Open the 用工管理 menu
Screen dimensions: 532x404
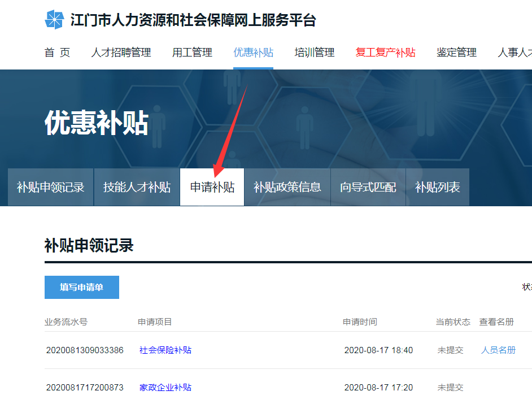pos(192,52)
